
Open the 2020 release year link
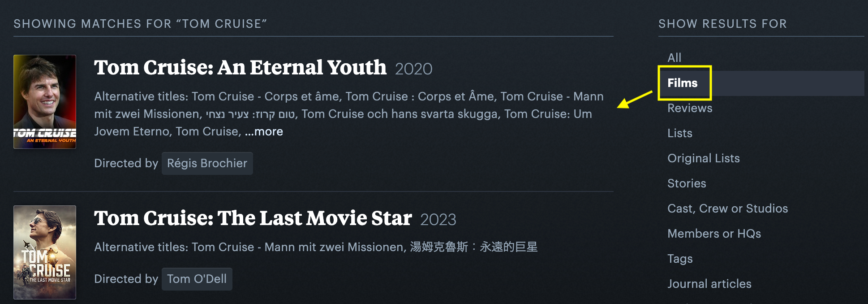413,69
